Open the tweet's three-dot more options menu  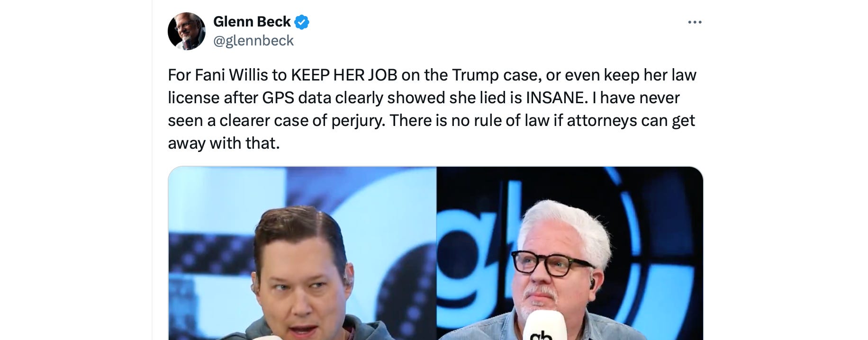point(695,22)
